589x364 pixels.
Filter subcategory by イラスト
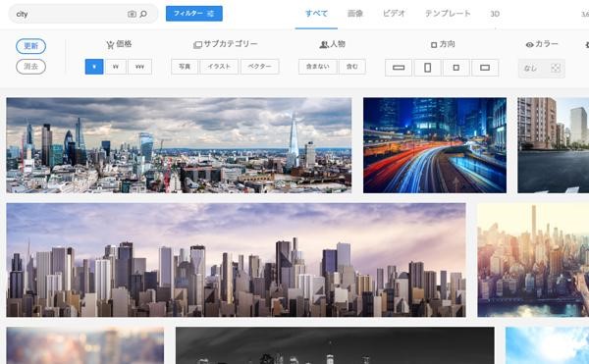[x=219, y=67]
